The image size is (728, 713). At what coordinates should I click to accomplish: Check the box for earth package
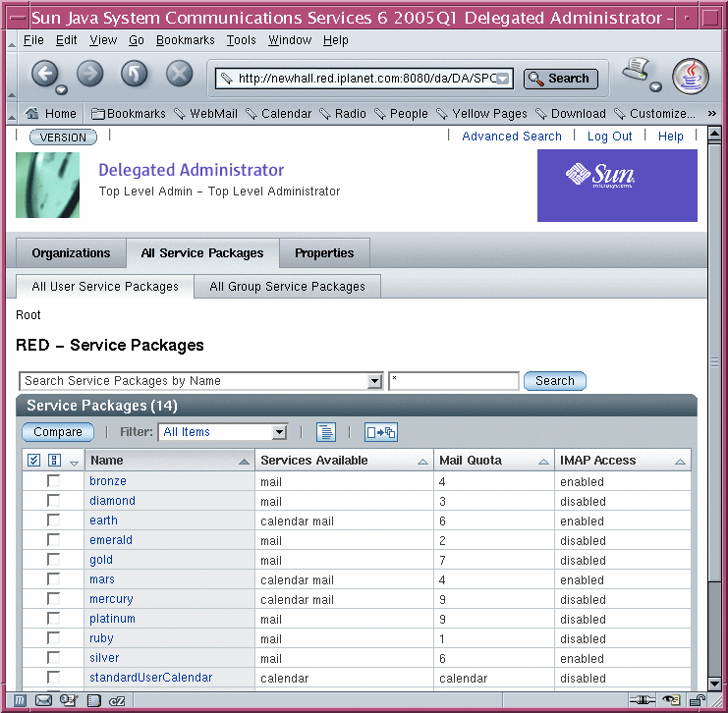pyautogui.click(x=53, y=520)
